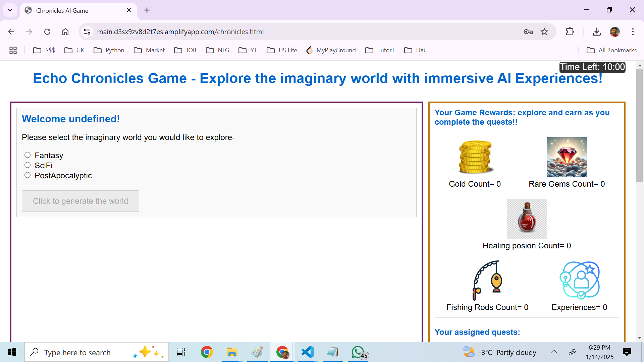644x362 pixels.
Task: Click the healing potion bottle icon
Action: coord(527,219)
